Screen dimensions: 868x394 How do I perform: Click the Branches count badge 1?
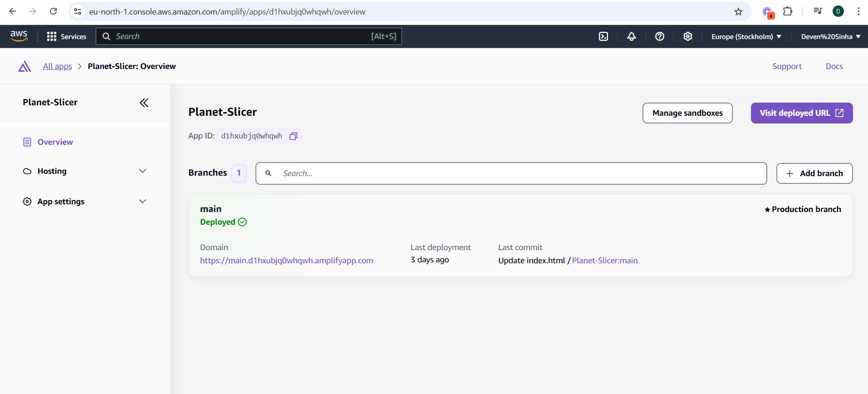239,173
